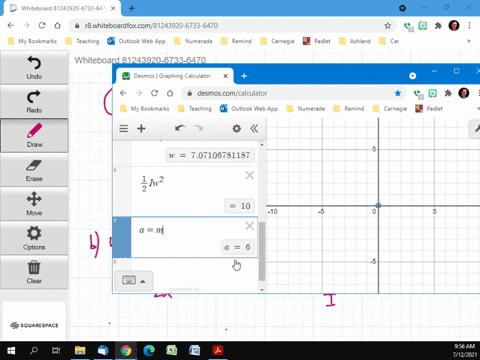480x360 pixels.
Task: Reload the Desmos page
Action: (154, 93)
